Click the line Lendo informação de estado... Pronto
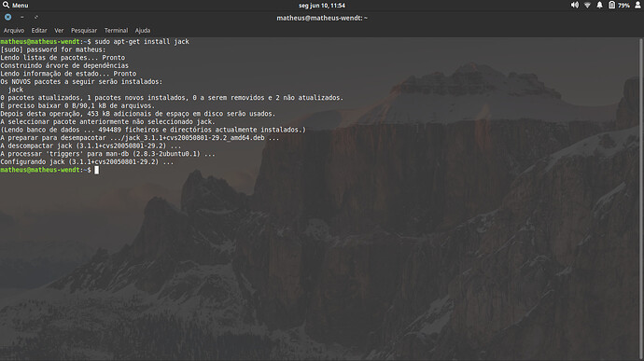The width and height of the screenshot is (644, 361). point(68,74)
